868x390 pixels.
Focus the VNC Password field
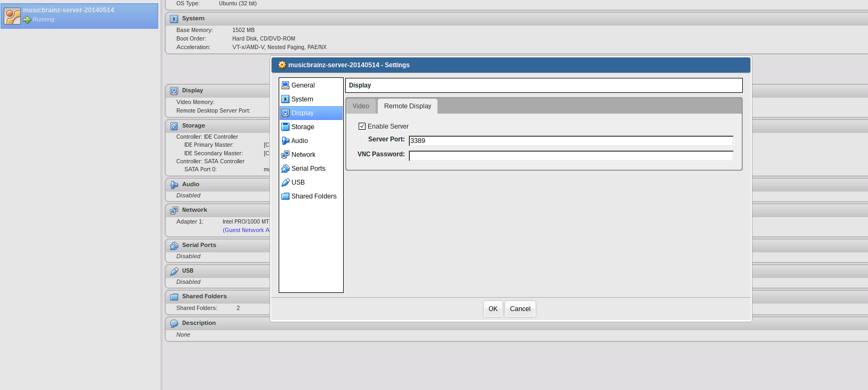click(571, 156)
